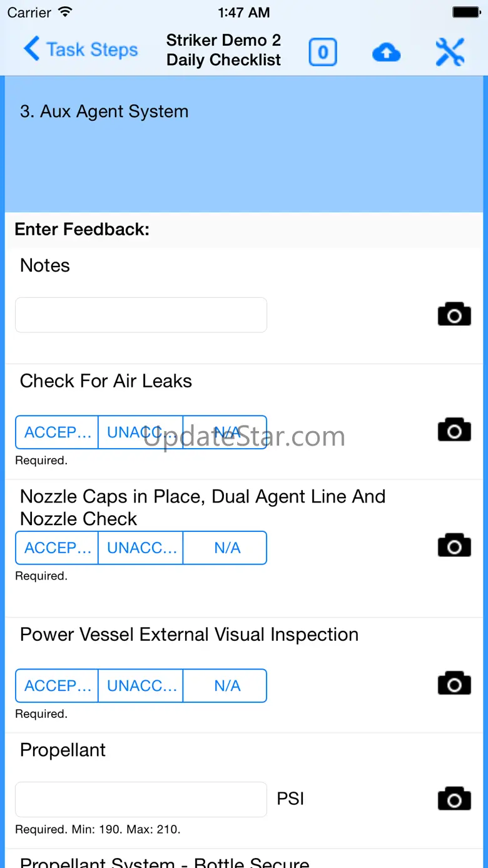Tap the Notes text field

141,315
